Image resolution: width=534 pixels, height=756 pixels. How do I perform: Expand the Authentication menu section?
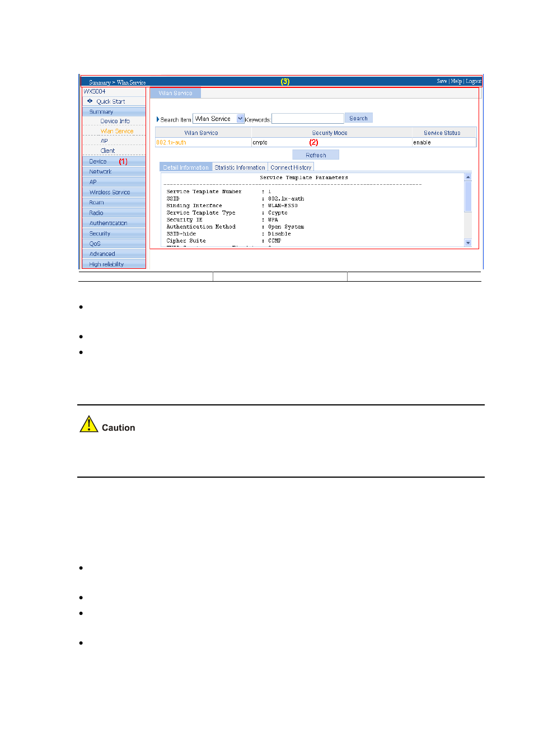pos(114,223)
